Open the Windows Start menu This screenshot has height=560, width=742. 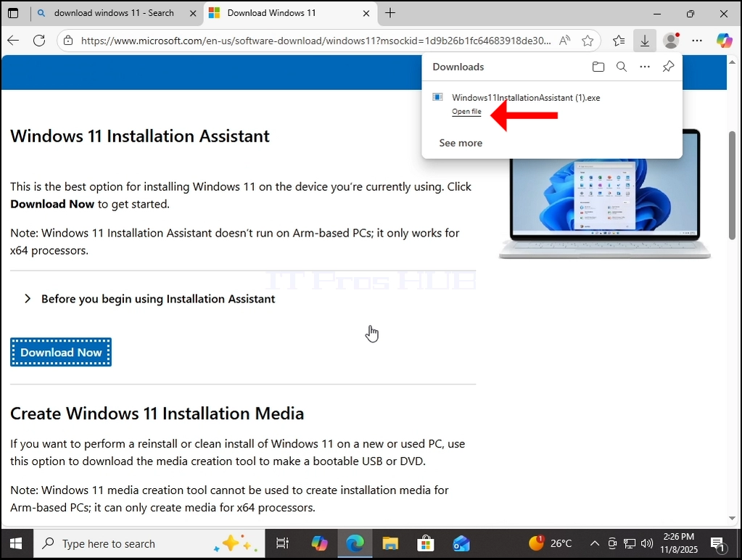point(16,543)
